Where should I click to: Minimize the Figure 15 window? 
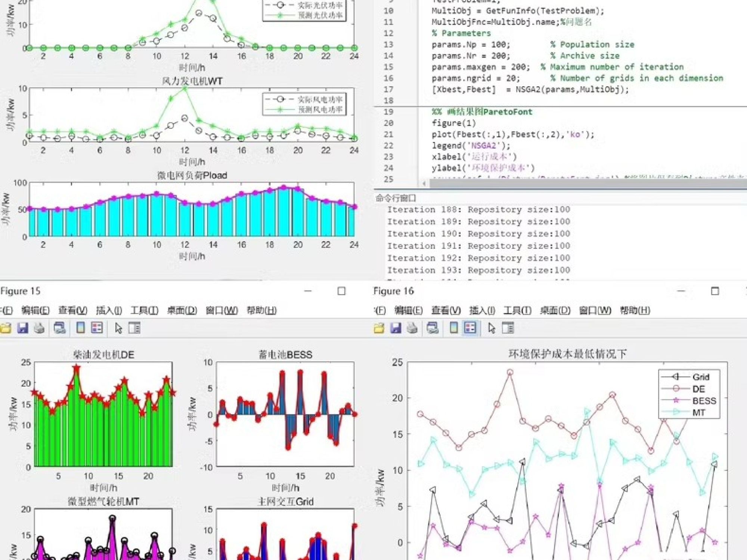pos(308,291)
